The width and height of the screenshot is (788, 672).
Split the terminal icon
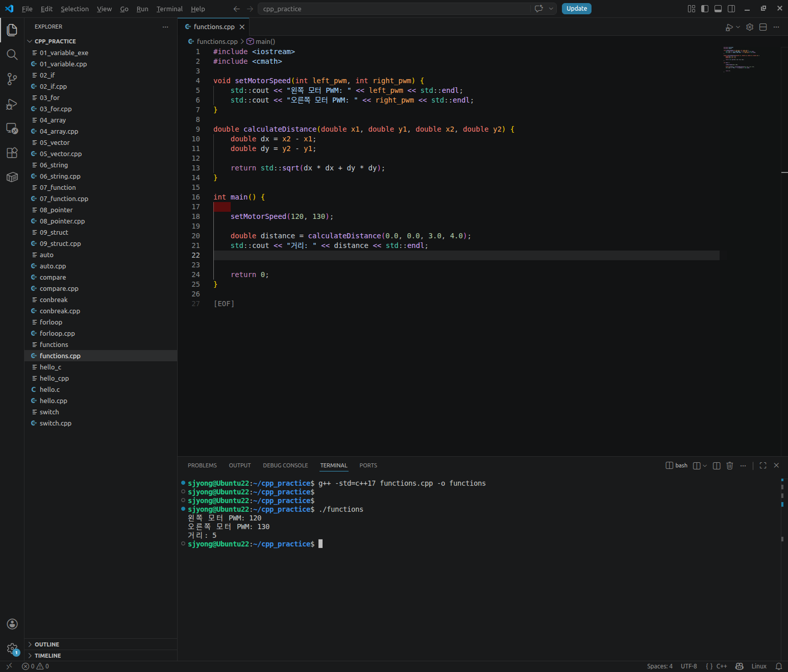[x=717, y=465]
